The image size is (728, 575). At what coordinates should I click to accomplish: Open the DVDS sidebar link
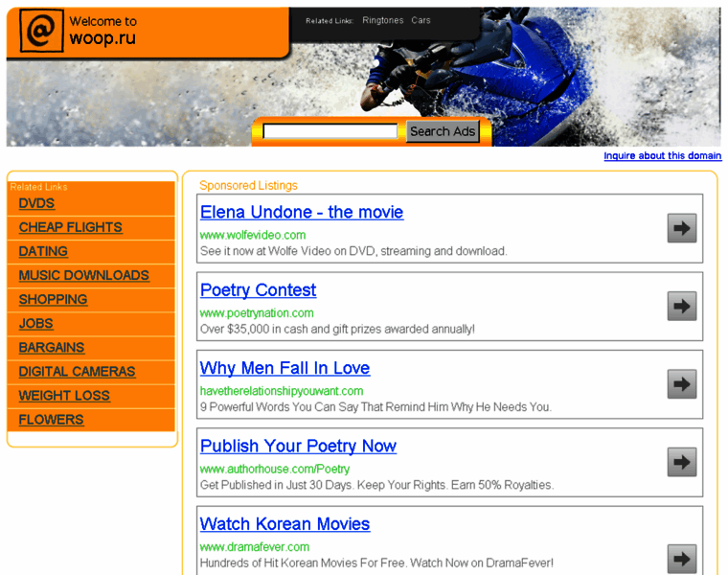[x=36, y=203]
